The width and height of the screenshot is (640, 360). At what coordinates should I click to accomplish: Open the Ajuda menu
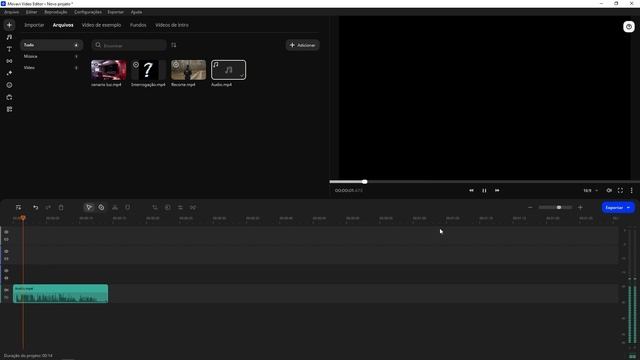pos(136,12)
